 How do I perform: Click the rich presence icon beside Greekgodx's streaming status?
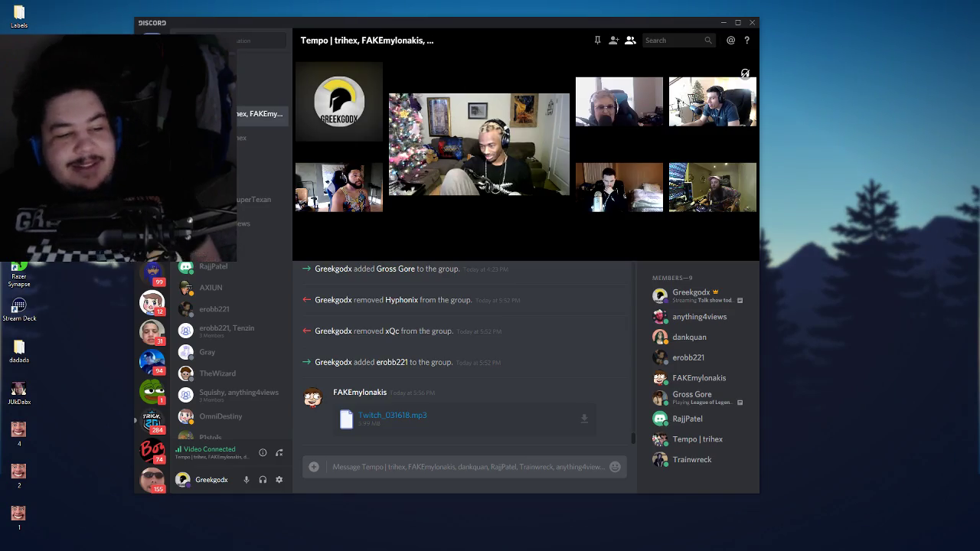point(740,300)
